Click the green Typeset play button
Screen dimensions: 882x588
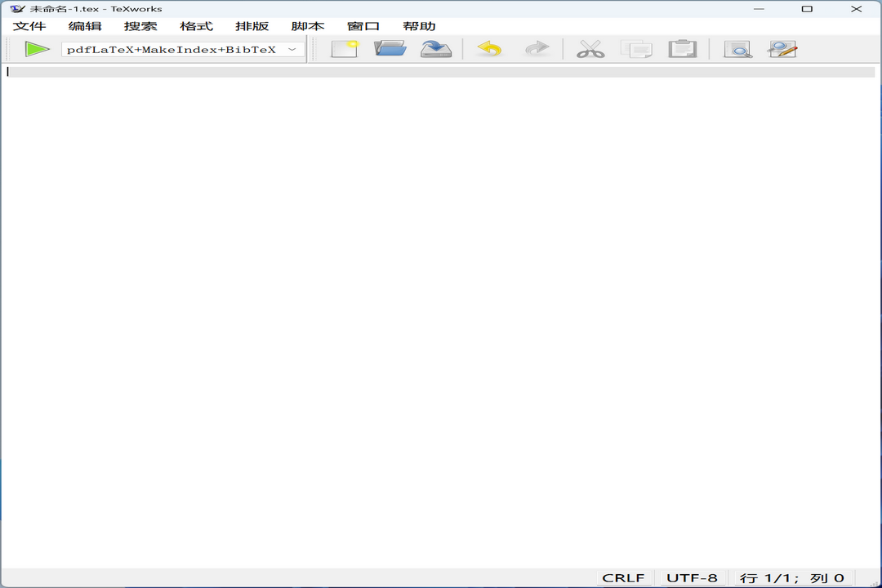coord(37,49)
